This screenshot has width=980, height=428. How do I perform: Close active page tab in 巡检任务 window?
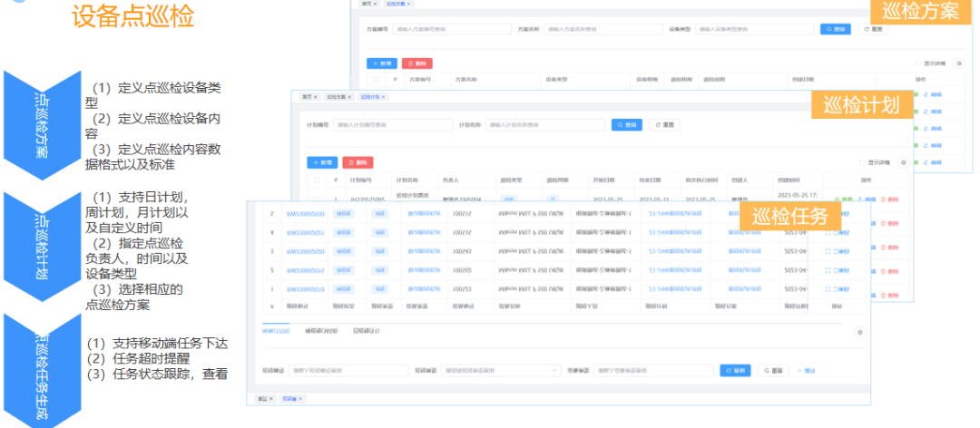point(300,399)
